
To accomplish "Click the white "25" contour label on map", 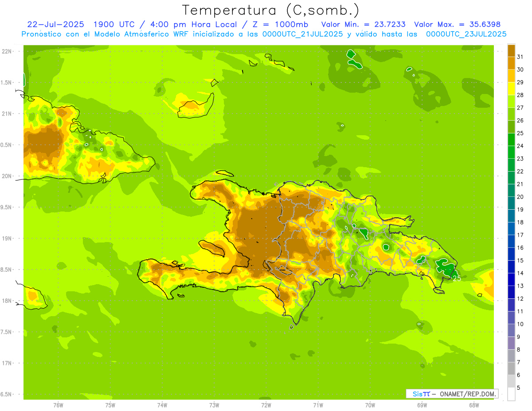I will point(457,278).
